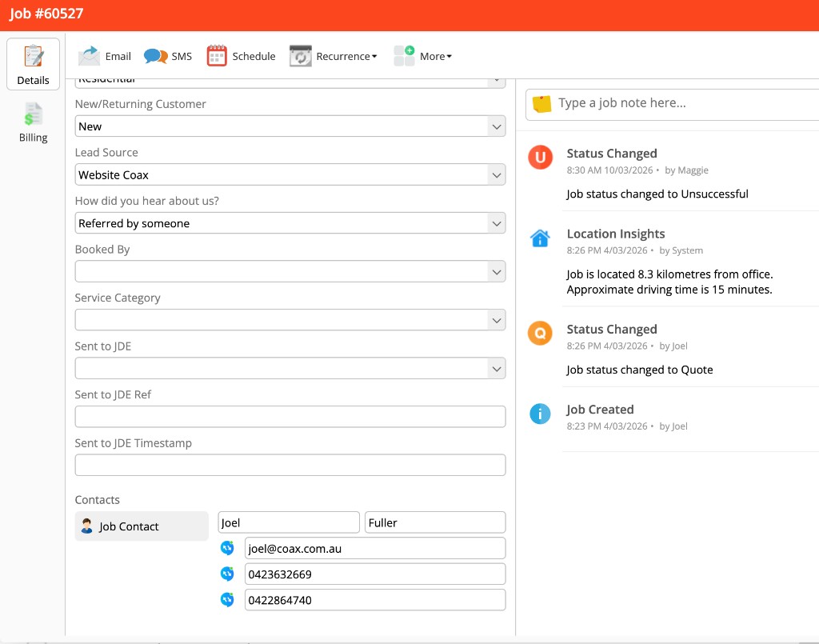Click the blue house Location Insights icon
This screenshot has width=819, height=644.
(540, 238)
